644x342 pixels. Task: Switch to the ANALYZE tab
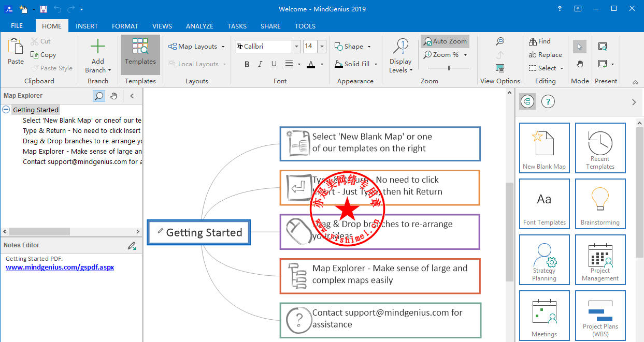point(199,26)
